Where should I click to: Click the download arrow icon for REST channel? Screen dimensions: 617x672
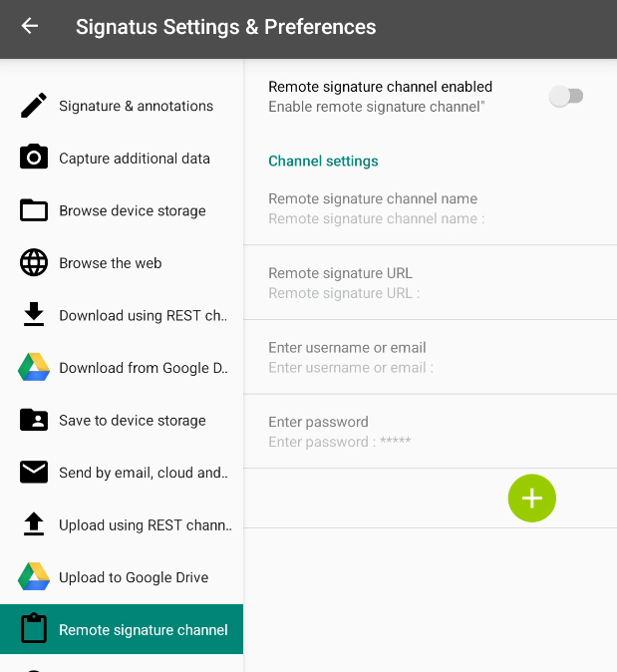pyautogui.click(x=34, y=315)
